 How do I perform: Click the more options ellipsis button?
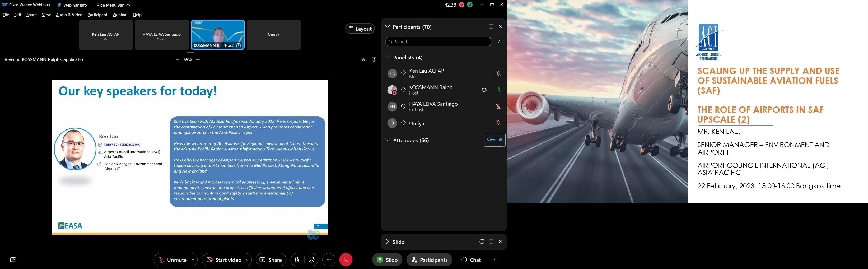329,259
